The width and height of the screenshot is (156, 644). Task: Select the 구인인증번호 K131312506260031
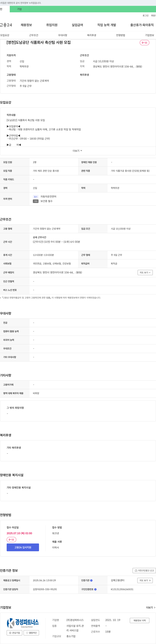point(122,589)
